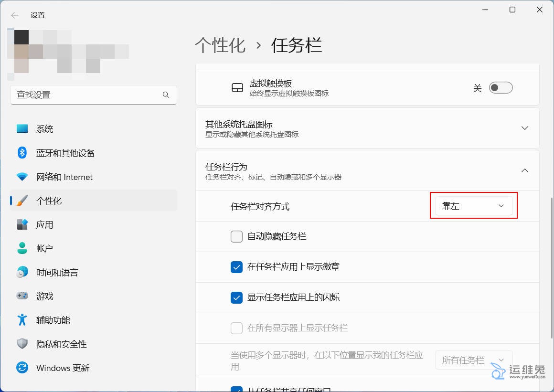
Task: Enable the 自动隐藏任务栏 checkbox
Action: [x=236, y=236]
